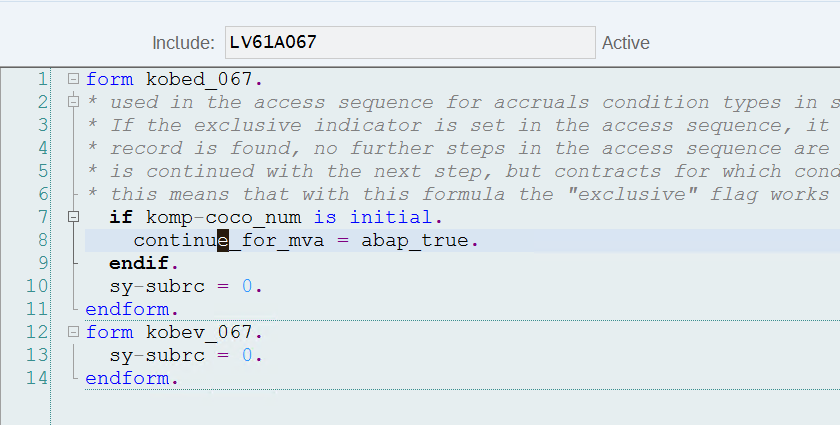
Task: Collapse the if statement on line 7
Action: click(x=72, y=217)
